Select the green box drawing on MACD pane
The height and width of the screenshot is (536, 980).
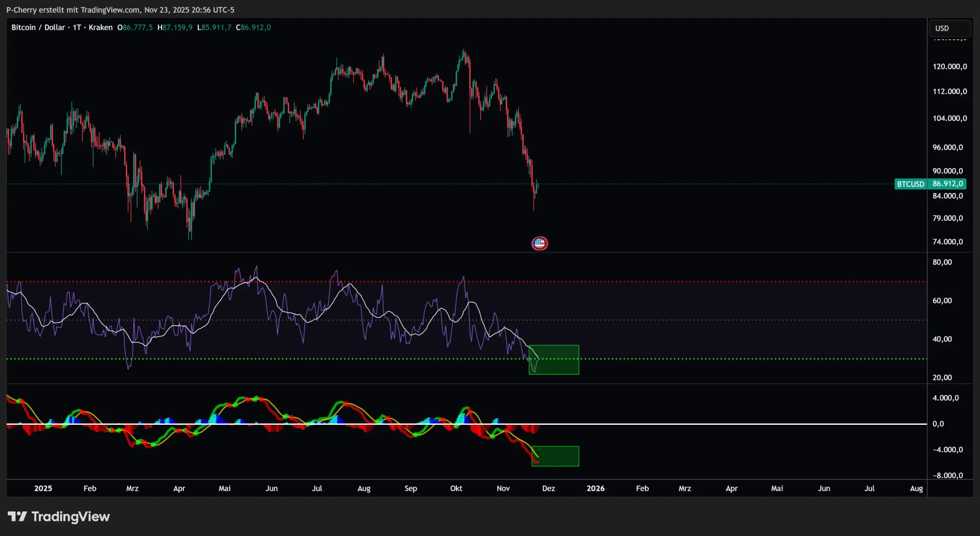pyautogui.click(x=555, y=456)
